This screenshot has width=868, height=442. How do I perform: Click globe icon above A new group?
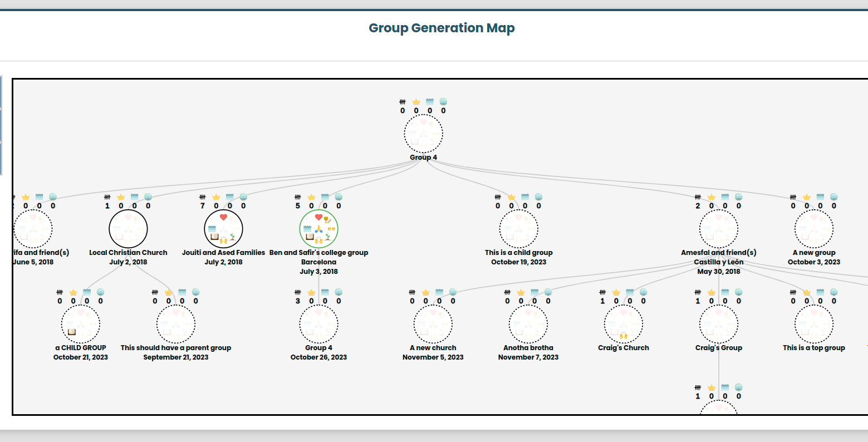(x=833, y=197)
